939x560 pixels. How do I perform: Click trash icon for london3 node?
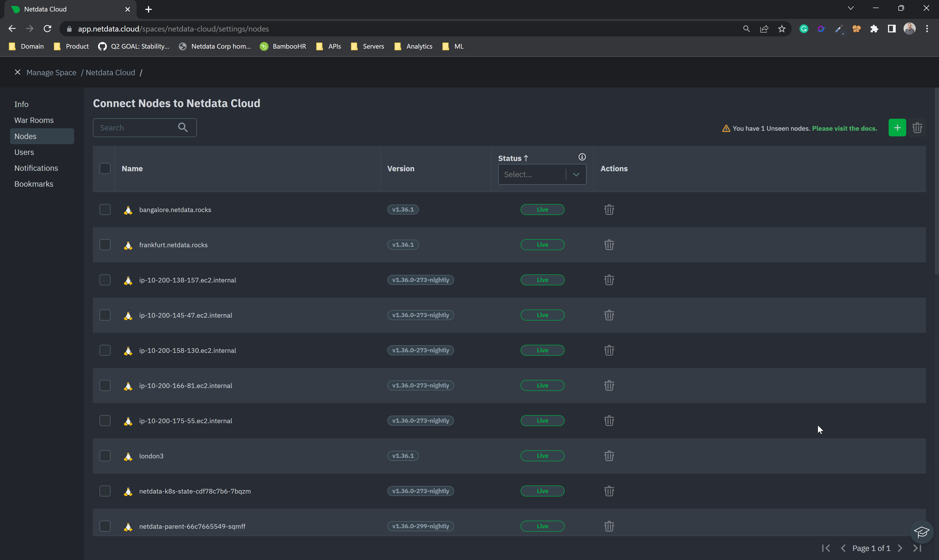609,456
